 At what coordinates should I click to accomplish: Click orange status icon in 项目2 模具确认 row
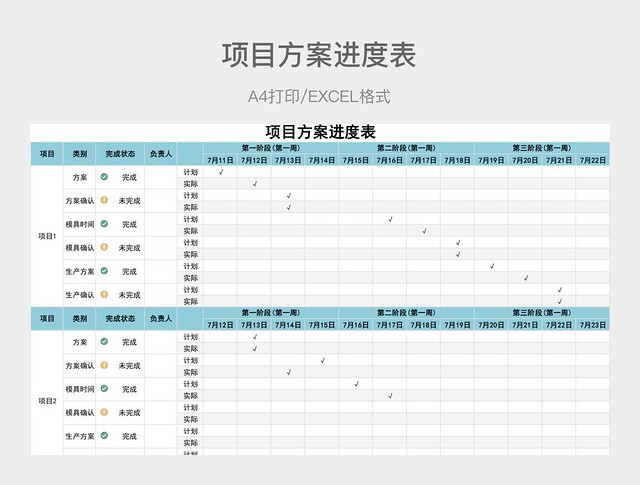click(104, 412)
